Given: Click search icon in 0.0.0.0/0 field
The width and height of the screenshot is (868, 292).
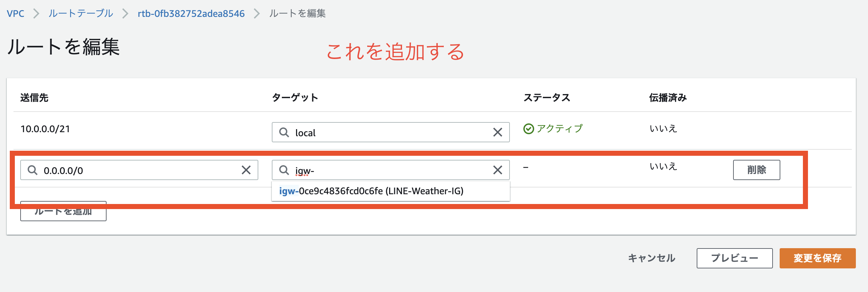Looking at the screenshot, I should (32, 170).
